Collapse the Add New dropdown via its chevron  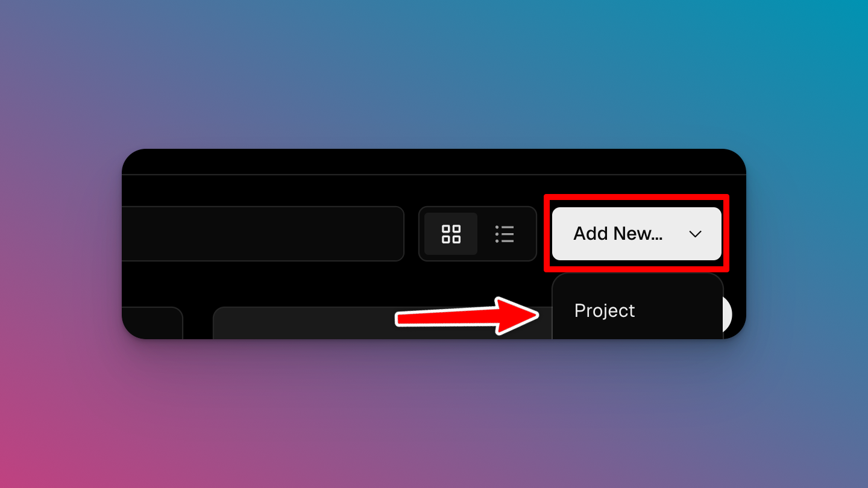pos(696,234)
